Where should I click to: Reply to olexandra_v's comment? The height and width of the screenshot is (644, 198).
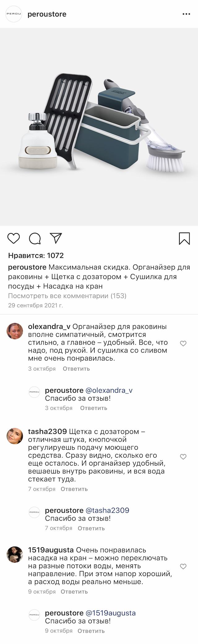[76, 369]
